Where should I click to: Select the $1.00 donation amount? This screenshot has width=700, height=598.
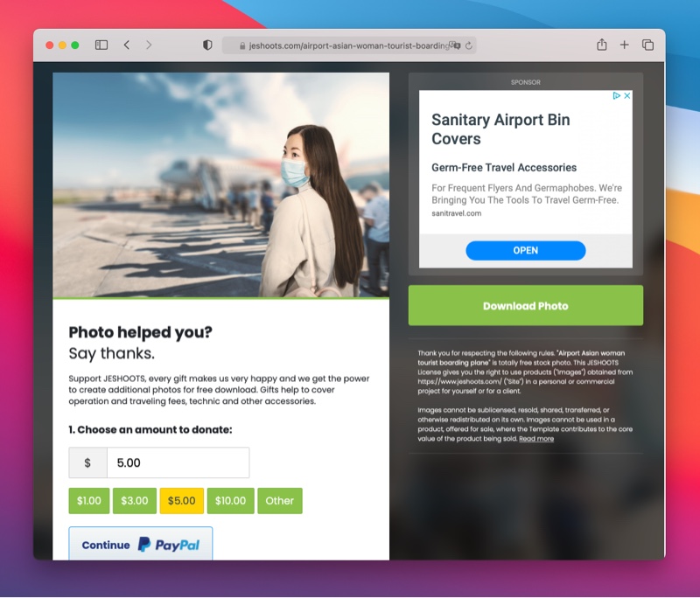89,501
